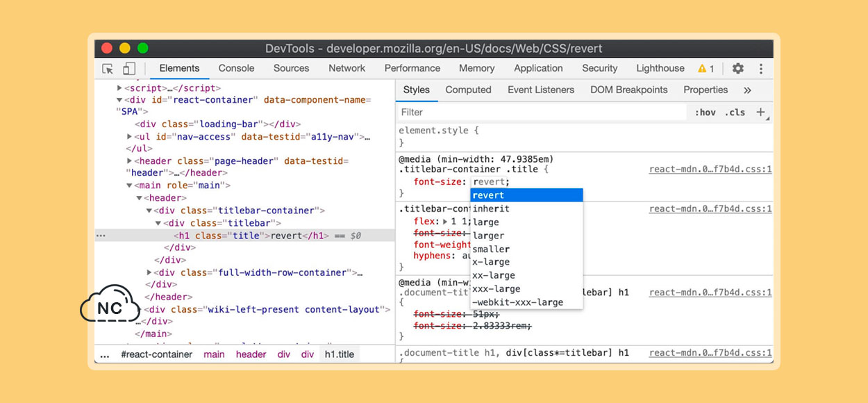Collapse the react-container div node
The image size is (868, 403).
pos(119,100)
